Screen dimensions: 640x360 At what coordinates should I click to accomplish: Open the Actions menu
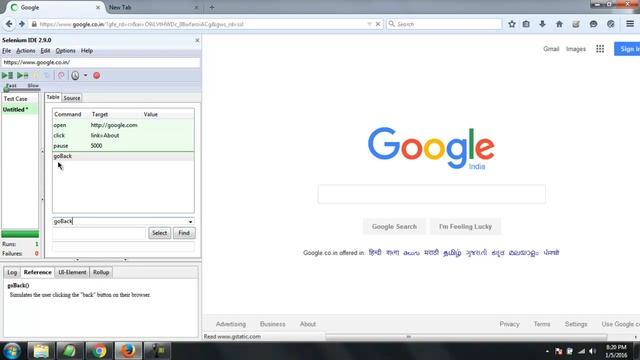[x=25, y=51]
